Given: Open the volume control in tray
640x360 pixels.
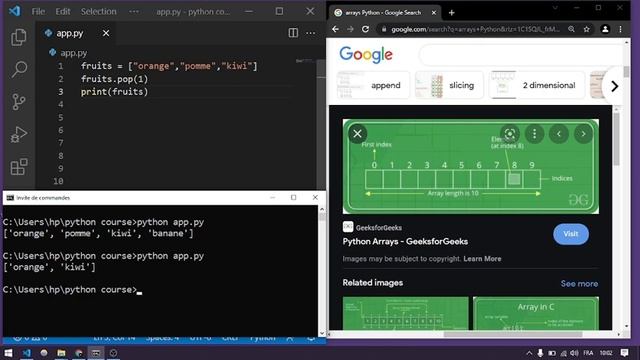Looking at the screenshot, I should point(575,353).
